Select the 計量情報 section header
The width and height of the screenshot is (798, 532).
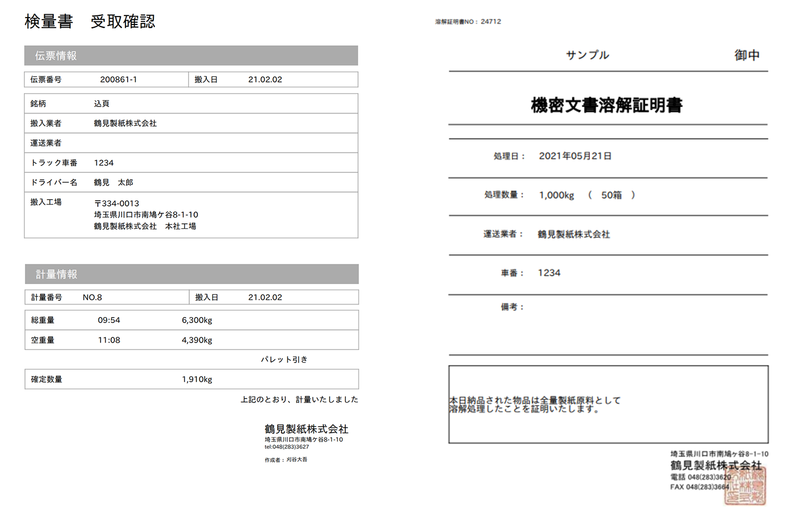click(x=55, y=274)
